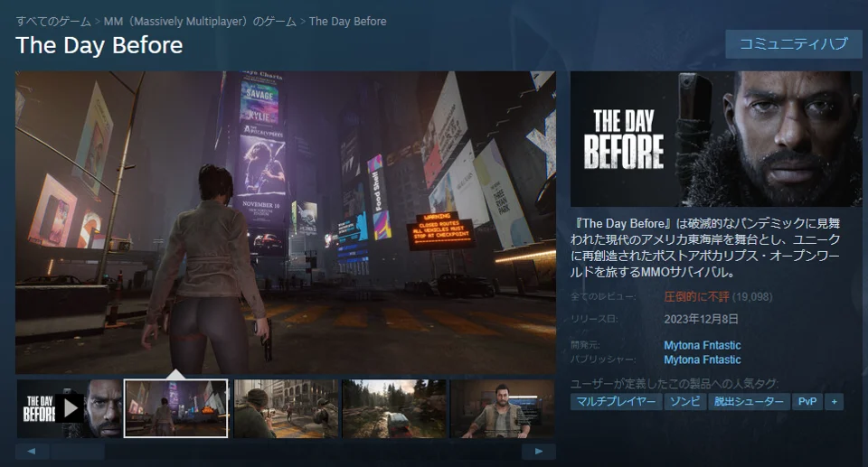Open MM (Massively Multiplayer) のゲーム breadcrumb
The height and width of the screenshot is (467, 868).
(200, 22)
